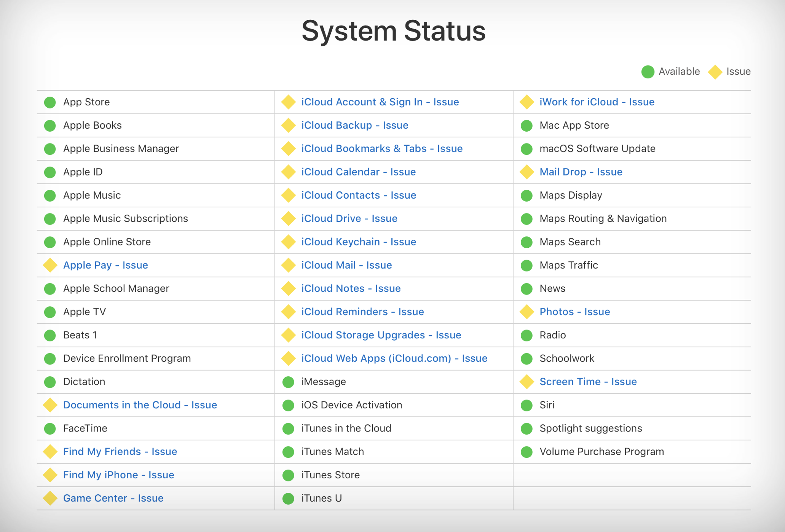
Task: Click the Apple Music Subscriptions text
Action: point(125,218)
